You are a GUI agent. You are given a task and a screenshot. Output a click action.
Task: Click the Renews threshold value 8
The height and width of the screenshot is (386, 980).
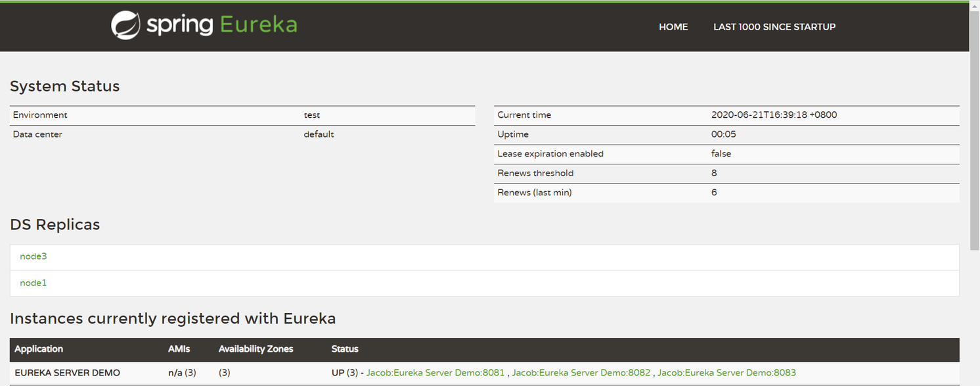click(x=714, y=173)
